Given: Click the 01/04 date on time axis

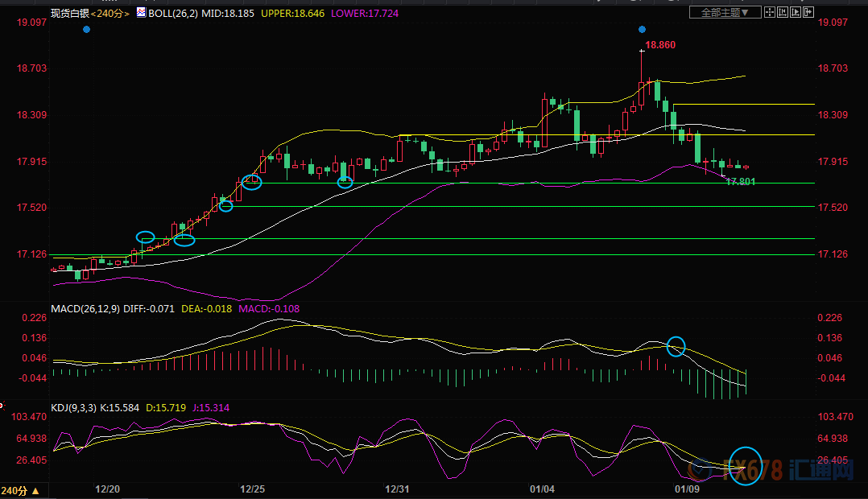Looking at the screenshot, I should point(543,489).
